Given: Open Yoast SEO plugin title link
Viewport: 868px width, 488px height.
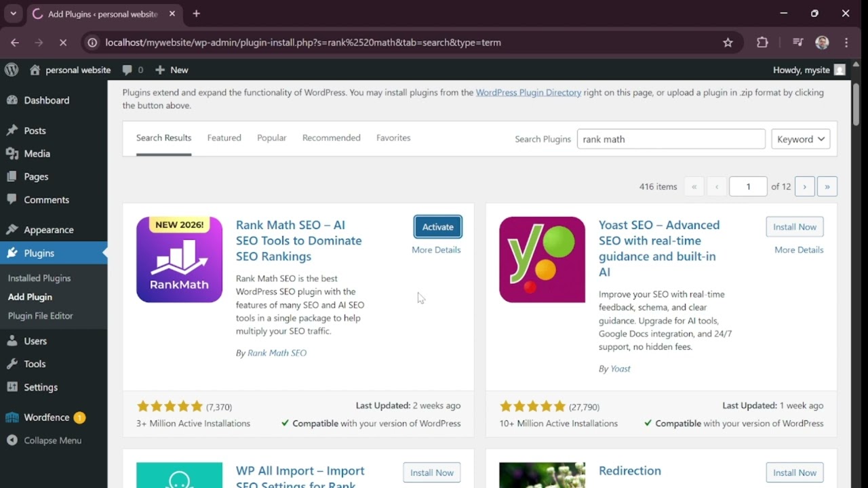Looking at the screenshot, I should point(659,248).
